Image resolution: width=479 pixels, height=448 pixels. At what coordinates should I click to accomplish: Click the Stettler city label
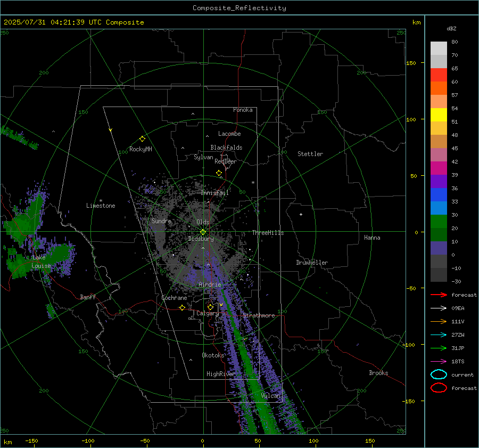point(310,154)
